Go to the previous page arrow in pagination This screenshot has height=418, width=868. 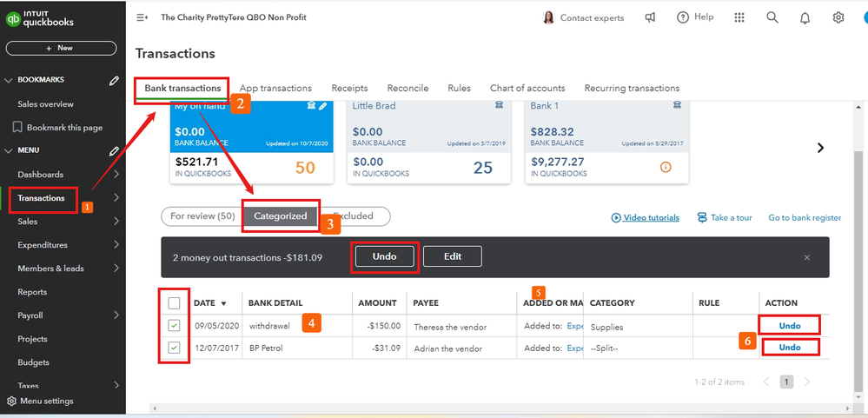(x=766, y=382)
